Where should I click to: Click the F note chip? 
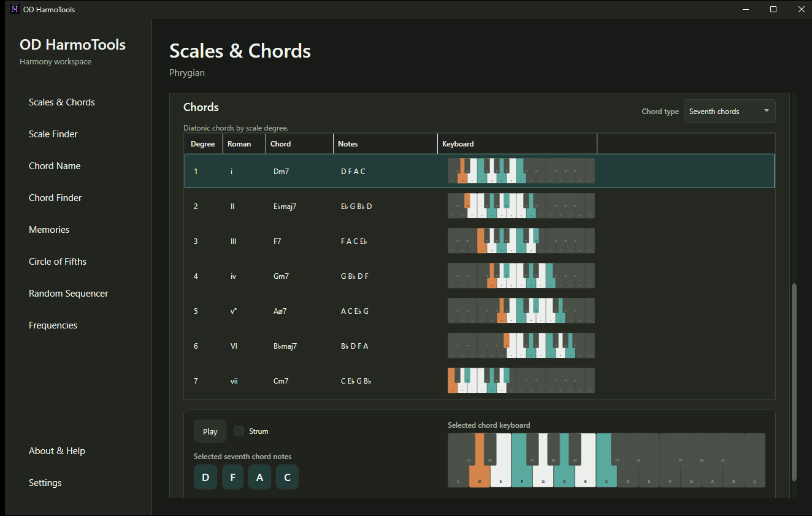point(233,477)
